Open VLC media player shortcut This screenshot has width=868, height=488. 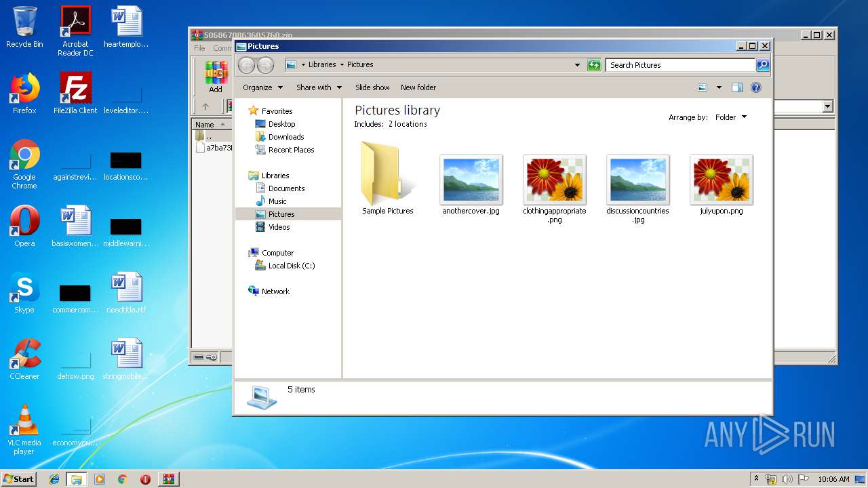click(x=24, y=430)
